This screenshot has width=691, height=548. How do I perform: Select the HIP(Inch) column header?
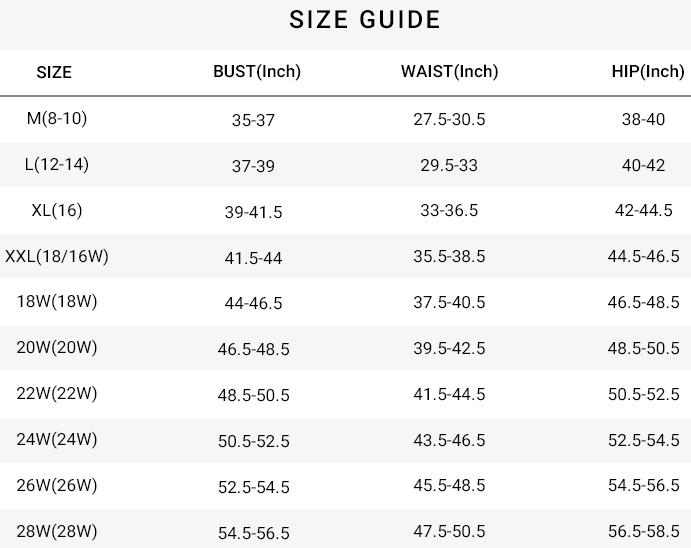click(648, 71)
